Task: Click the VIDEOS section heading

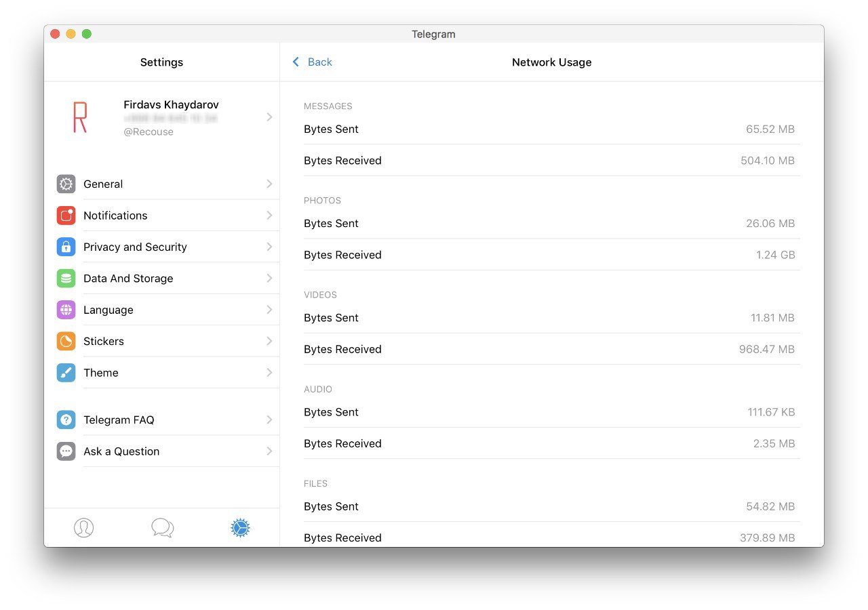Action: pyautogui.click(x=321, y=295)
